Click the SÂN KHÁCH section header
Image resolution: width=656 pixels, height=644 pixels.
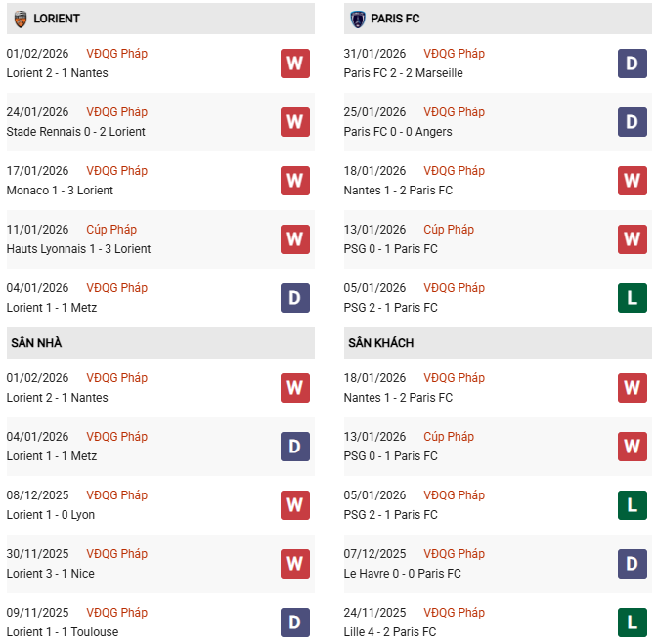380,343
